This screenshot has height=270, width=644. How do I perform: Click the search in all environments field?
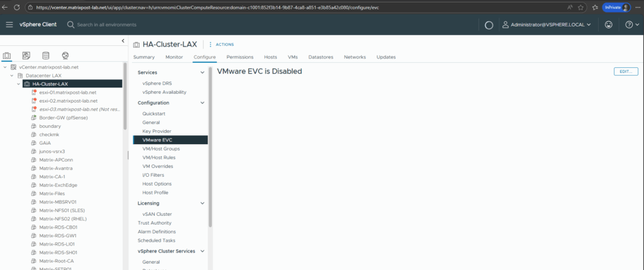pos(107,25)
